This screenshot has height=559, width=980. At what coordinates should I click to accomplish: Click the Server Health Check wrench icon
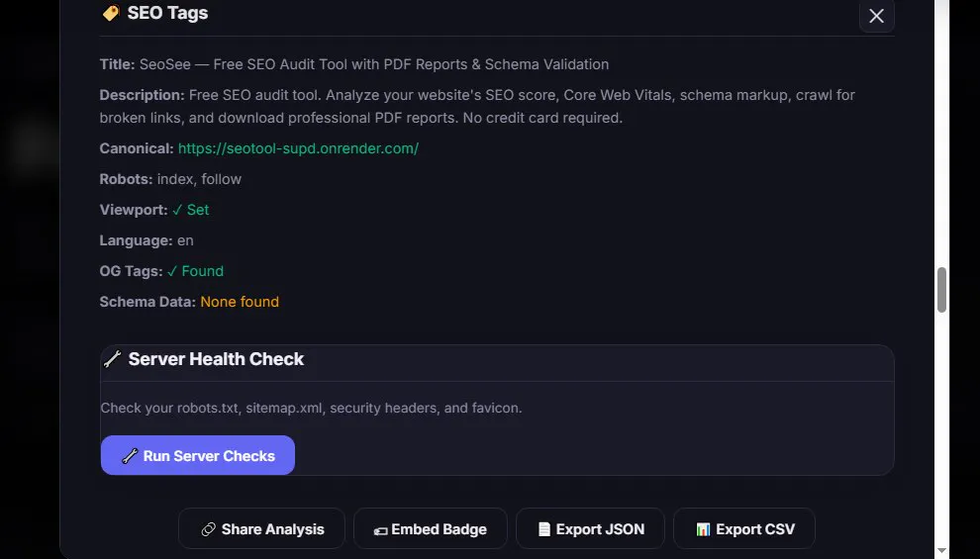[112, 359]
